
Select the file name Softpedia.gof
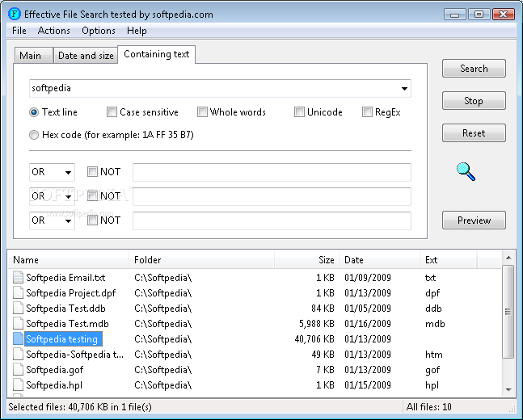pyautogui.click(x=55, y=370)
